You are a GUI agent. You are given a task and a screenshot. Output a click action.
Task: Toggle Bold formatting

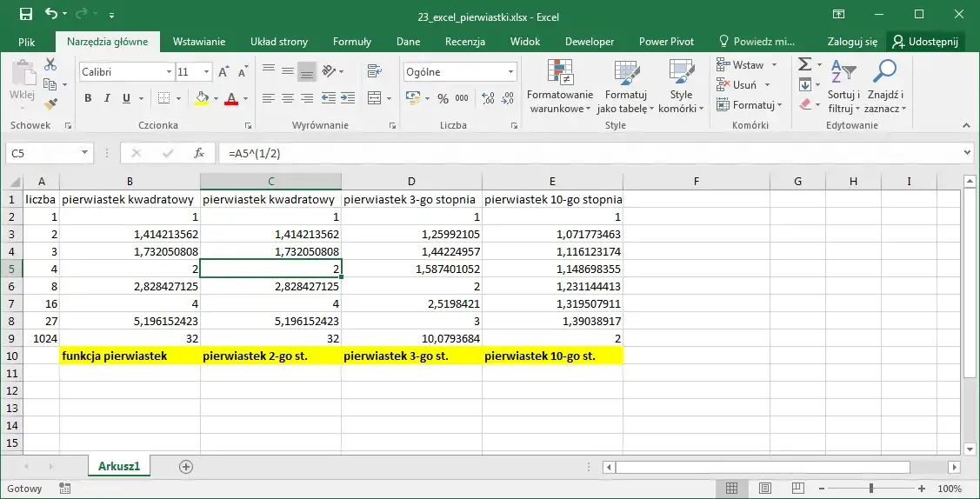point(88,98)
